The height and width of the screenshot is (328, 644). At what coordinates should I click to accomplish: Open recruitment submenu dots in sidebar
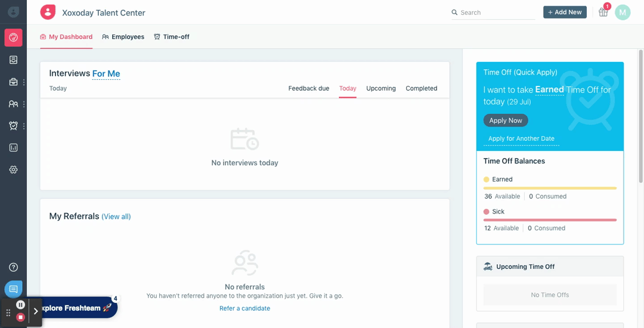[x=24, y=82]
